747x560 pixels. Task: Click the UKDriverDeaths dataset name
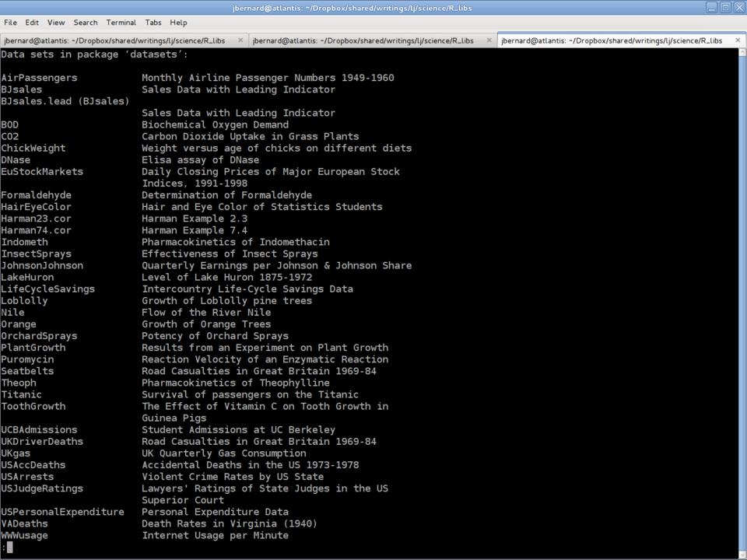coord(42,442)
